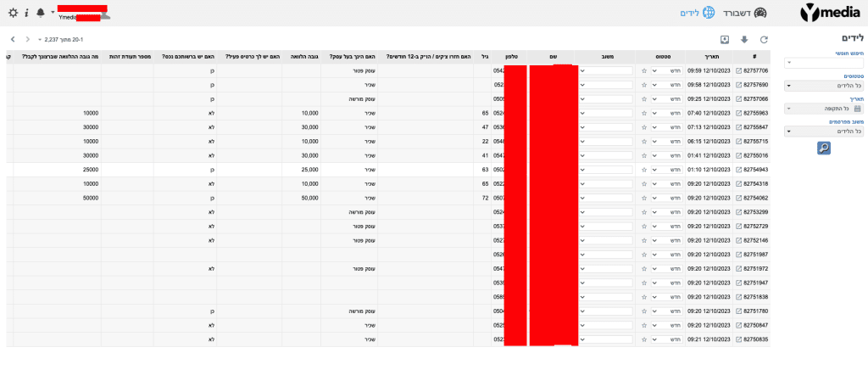Screen dimensions: 868x381
Task: Click the Ymedia logo
Action: [830, 13]
